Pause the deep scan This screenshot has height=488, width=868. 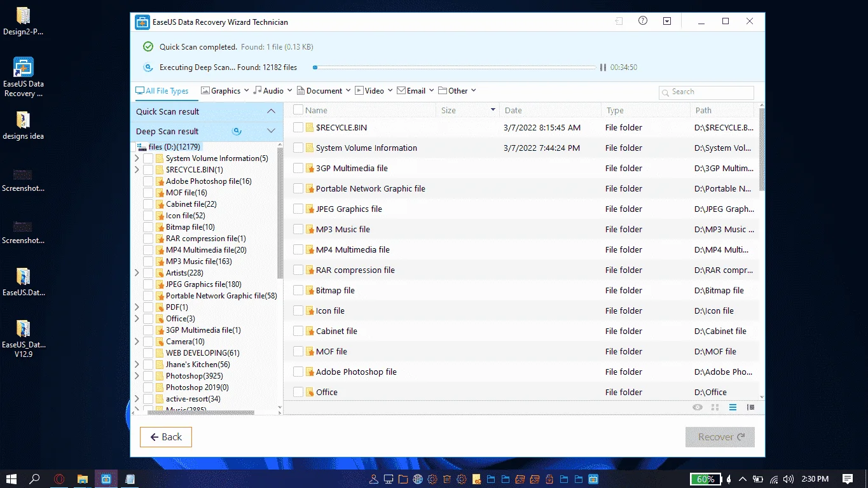click(603, 67)
